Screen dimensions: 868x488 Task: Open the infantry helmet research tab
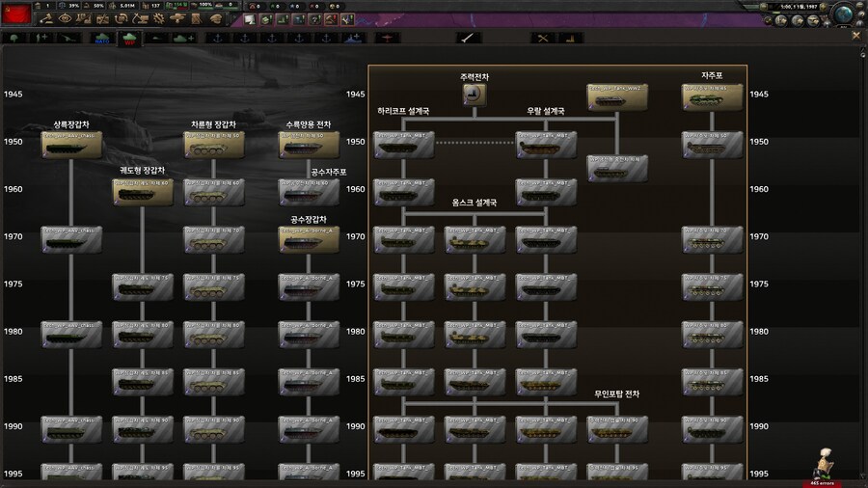pos(15,39)
